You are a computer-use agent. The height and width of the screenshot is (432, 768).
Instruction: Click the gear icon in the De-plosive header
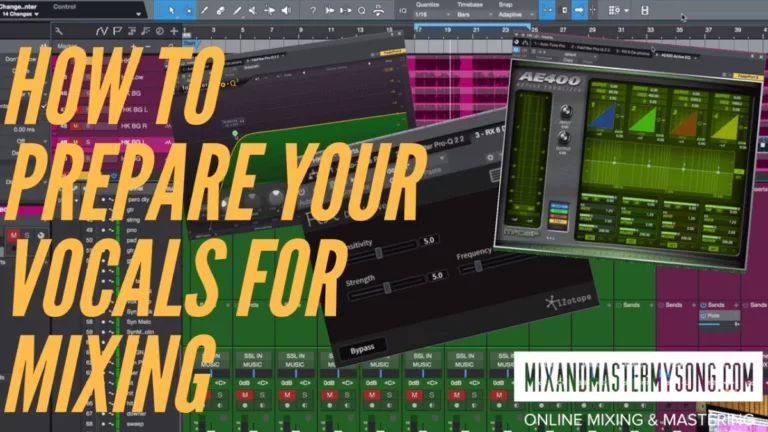click(x=490, y=157)
